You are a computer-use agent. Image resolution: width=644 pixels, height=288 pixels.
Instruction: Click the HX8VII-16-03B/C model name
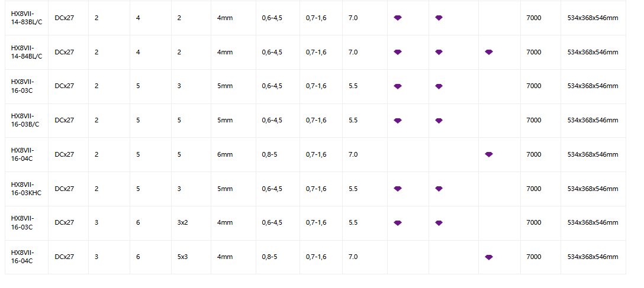tap(25, 120)
